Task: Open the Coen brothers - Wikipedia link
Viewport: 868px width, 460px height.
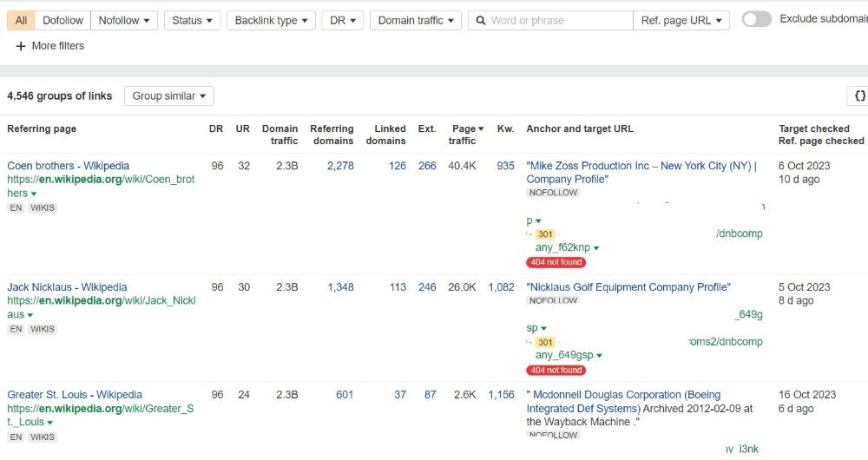Action: tap(68, 166)
